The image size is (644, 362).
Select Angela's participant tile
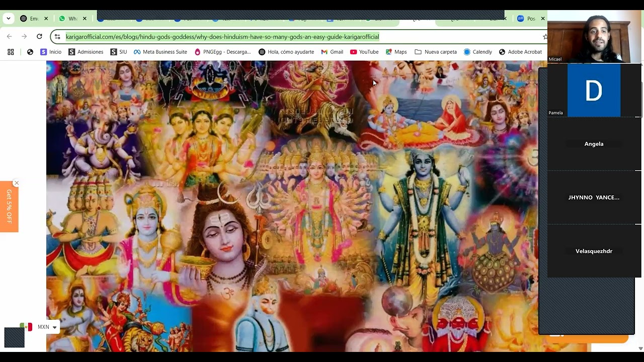594,144
